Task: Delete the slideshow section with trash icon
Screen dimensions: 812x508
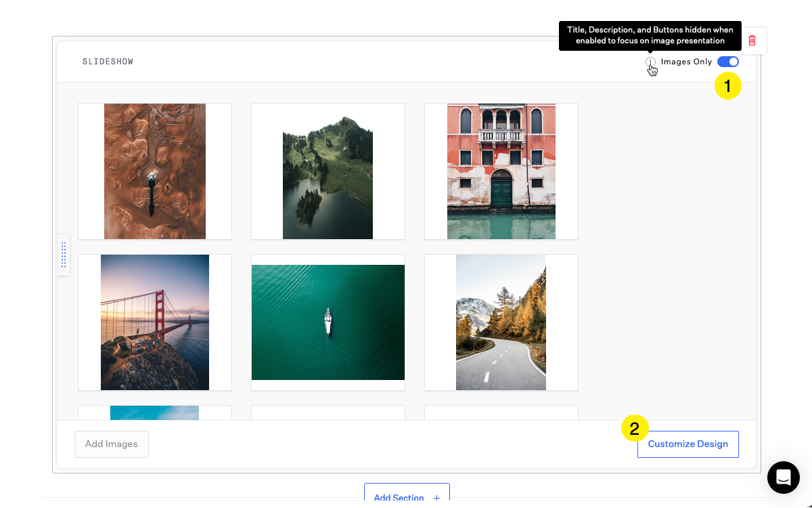Action: 752,41
